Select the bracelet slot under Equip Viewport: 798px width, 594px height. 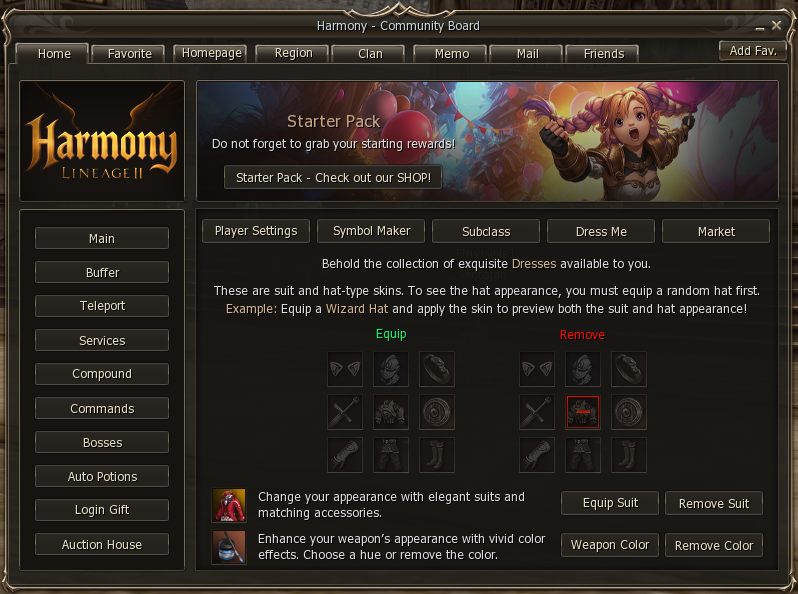(436, 369)
